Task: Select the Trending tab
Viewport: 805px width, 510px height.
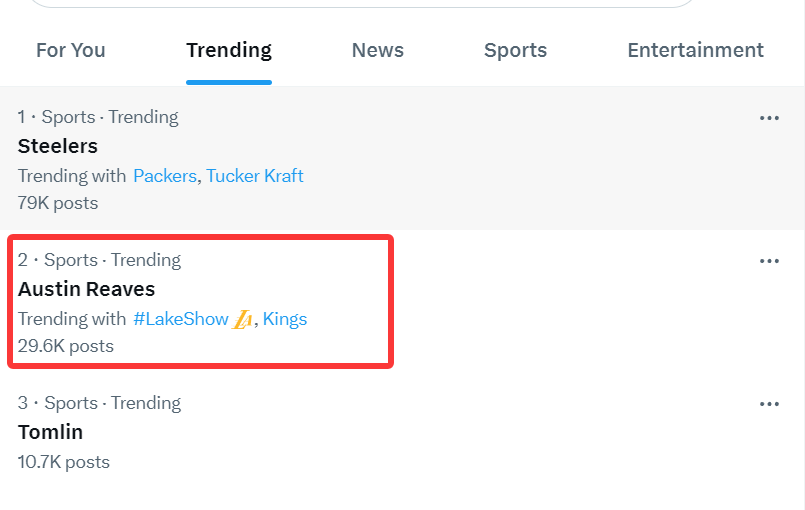Action: [229, 50]
